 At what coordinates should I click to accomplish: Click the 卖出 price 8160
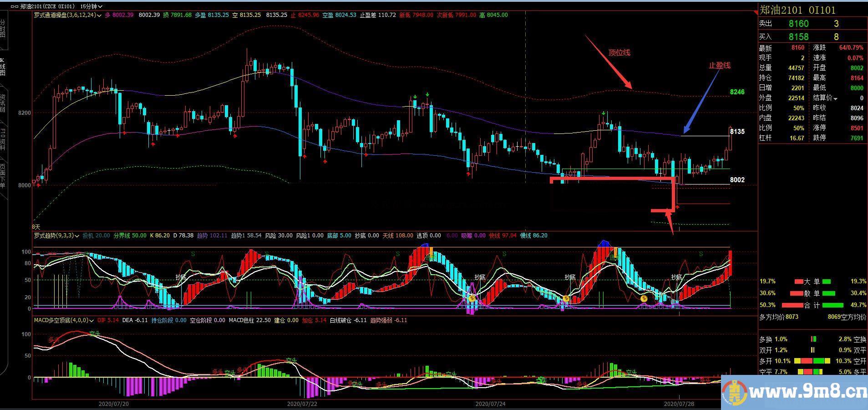(798, 24)
